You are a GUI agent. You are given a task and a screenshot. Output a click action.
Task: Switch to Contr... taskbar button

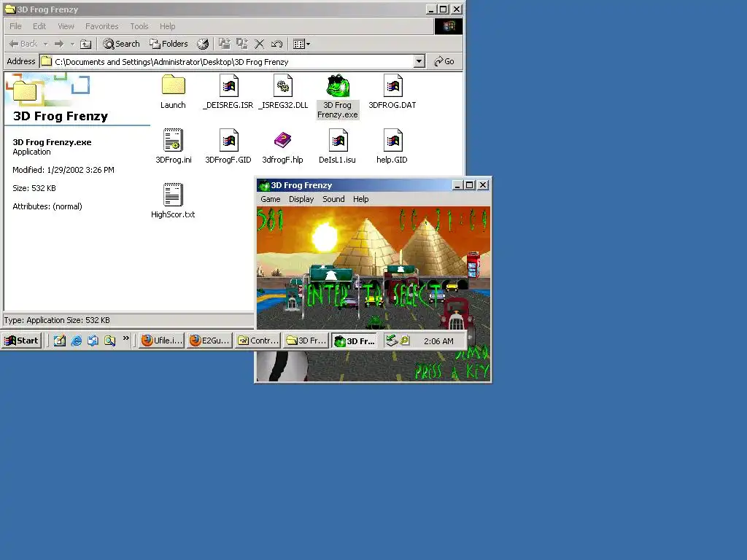pyautogui.click(x=258, y=341)
